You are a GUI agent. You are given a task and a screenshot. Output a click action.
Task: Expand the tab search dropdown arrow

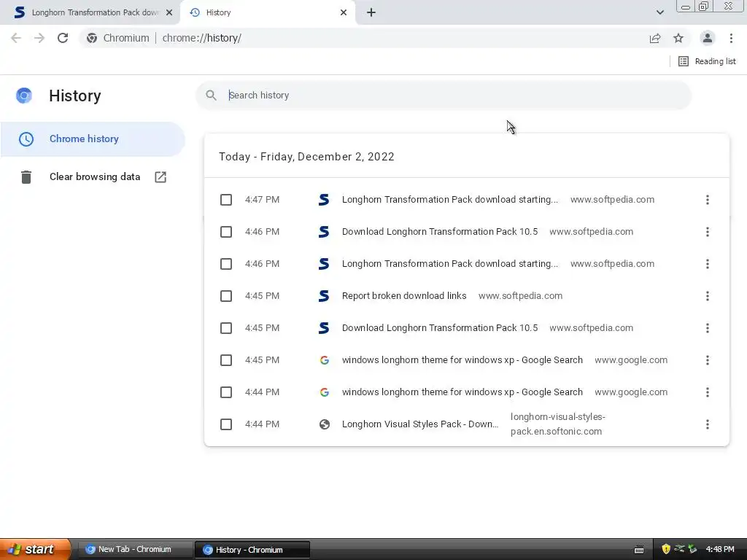(659, 12)
